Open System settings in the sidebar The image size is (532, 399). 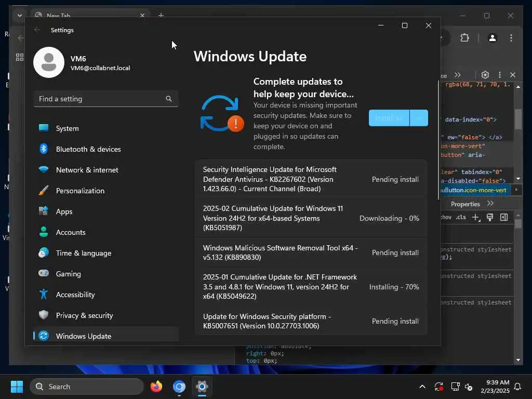[x=106, y=128]
